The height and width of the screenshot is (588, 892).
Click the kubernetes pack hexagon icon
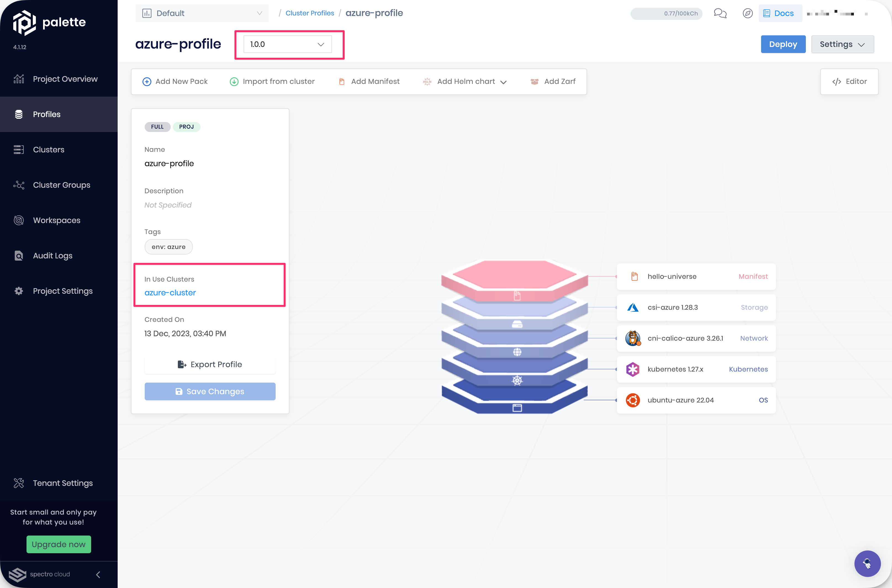[633, 369]
